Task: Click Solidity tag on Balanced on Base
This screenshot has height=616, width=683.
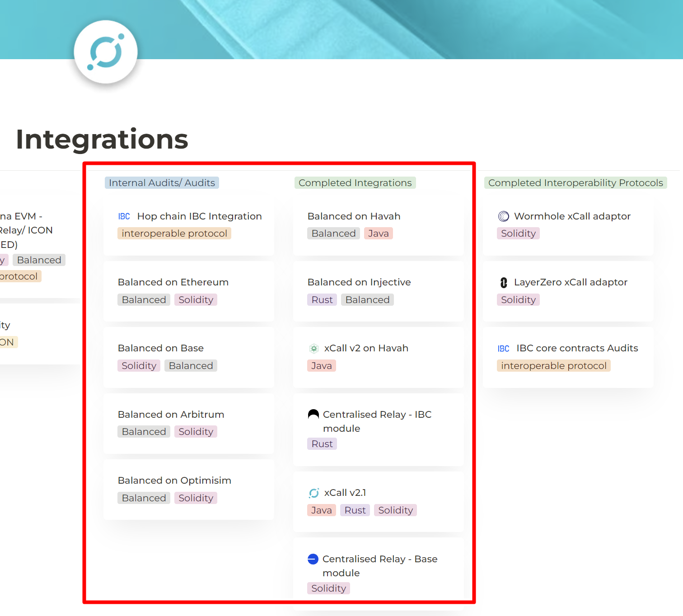Action: pyautogui.click(x=139, y=366)
